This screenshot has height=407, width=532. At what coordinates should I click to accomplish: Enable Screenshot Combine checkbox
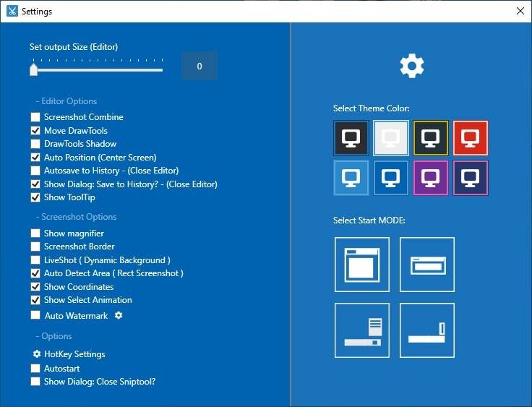(35, 117)
